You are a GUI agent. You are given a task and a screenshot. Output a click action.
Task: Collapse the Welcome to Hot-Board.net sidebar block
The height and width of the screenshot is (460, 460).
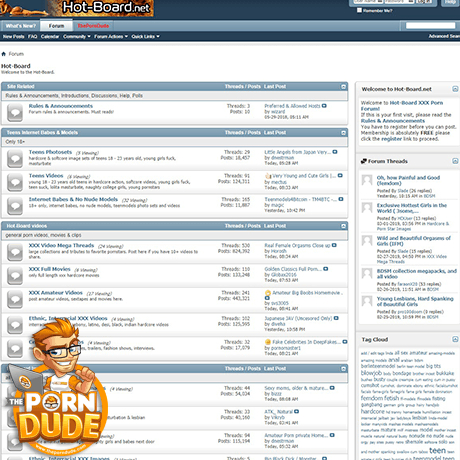pyautogui.click(x=455, y=89)
